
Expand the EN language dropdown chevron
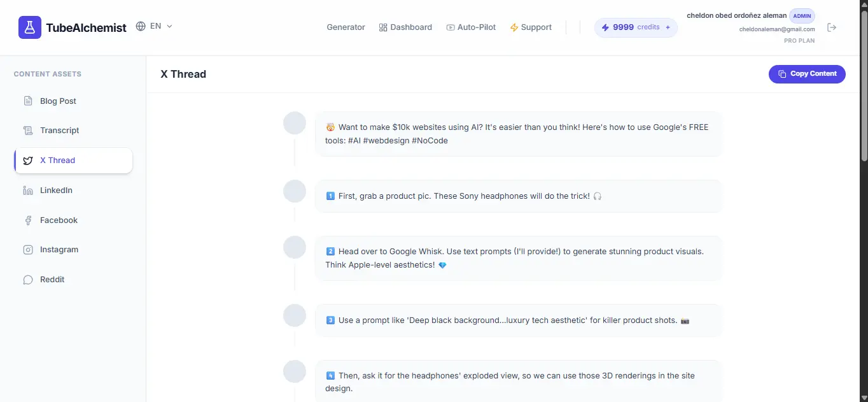tap(169, 27)
